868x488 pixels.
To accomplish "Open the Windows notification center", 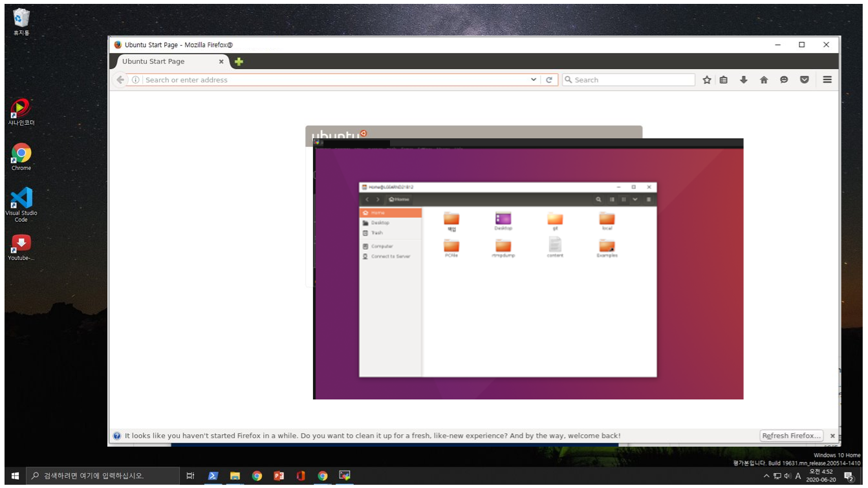I will pyautogui.click(x=849, y=476).
